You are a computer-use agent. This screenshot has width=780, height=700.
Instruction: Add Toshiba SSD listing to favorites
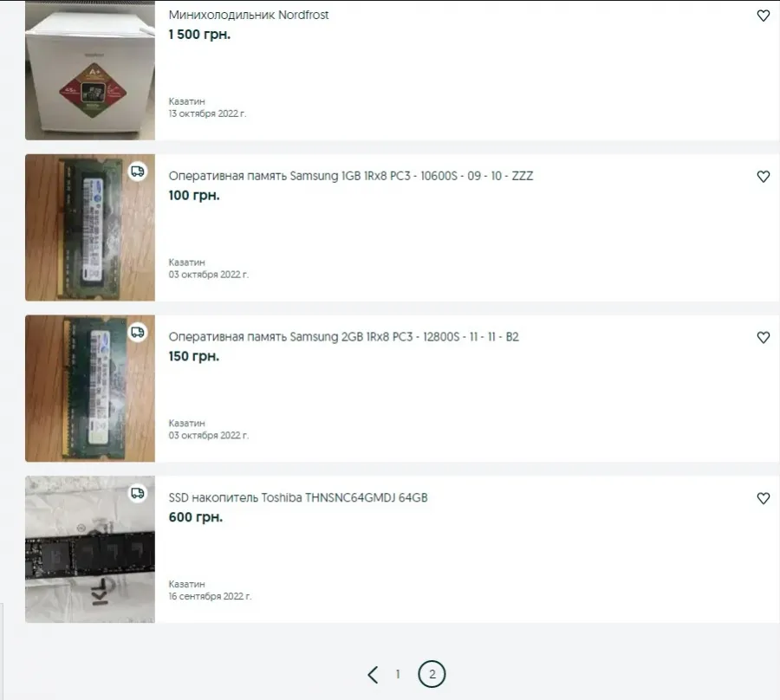point(763,498)
